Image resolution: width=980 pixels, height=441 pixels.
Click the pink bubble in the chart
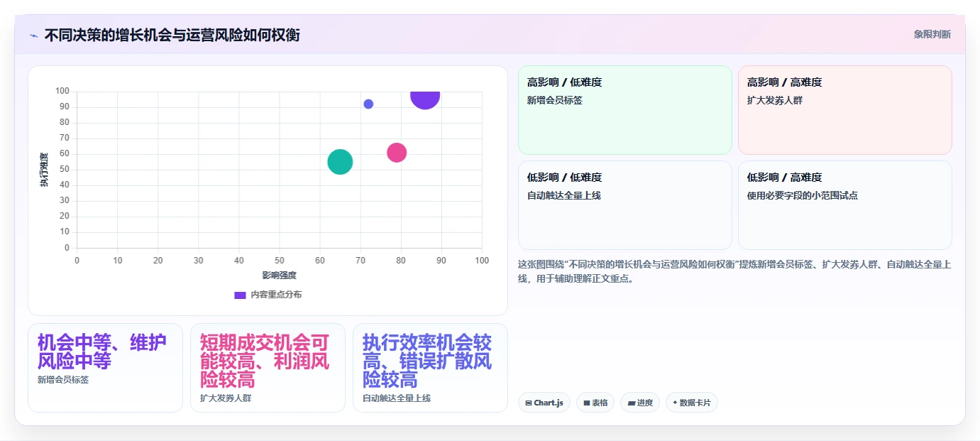(x=397, y=152)
